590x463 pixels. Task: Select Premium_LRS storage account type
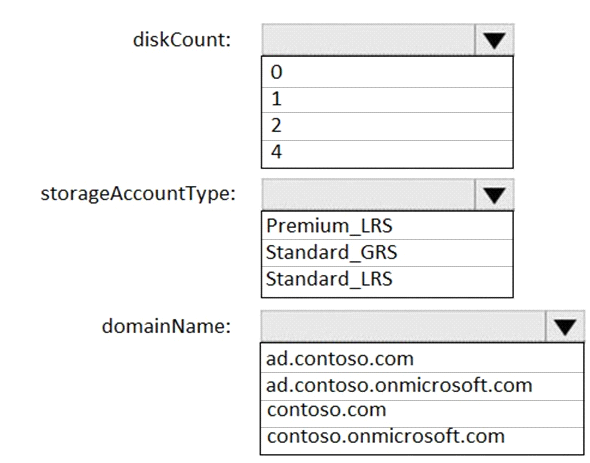[x=387, y=225]
